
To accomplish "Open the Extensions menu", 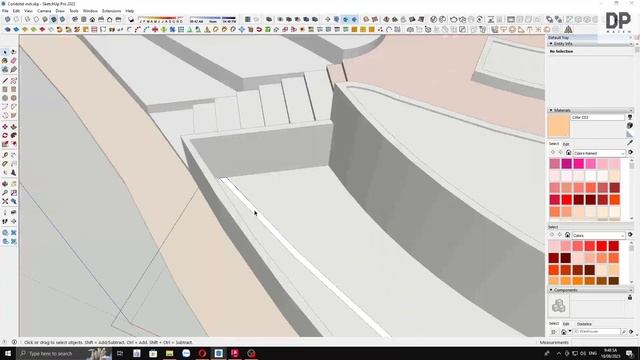I will click(x=111, y=11).
